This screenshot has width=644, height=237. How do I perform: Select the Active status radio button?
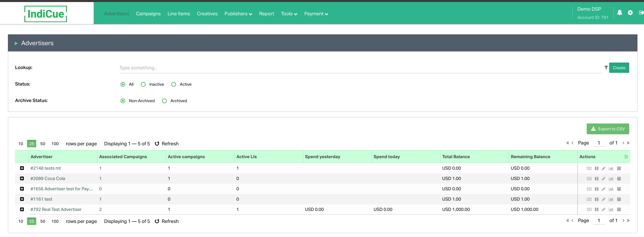pos(173,84)
